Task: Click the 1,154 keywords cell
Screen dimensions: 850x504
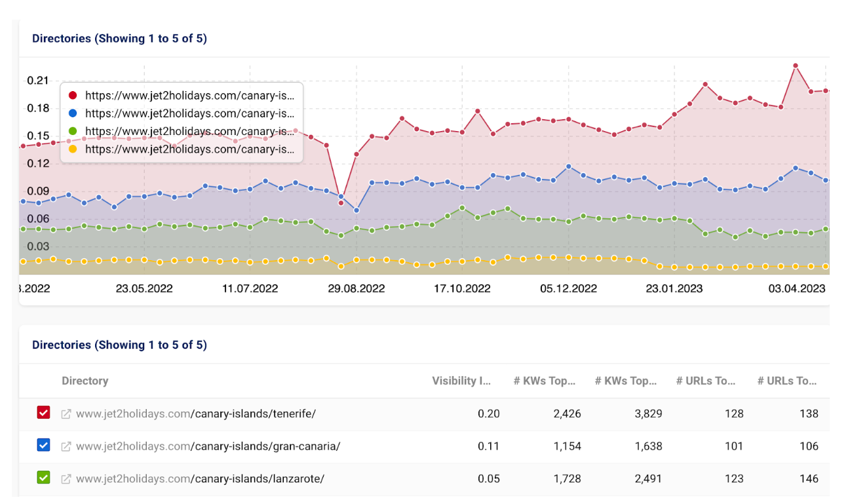Action: (568, 446)
